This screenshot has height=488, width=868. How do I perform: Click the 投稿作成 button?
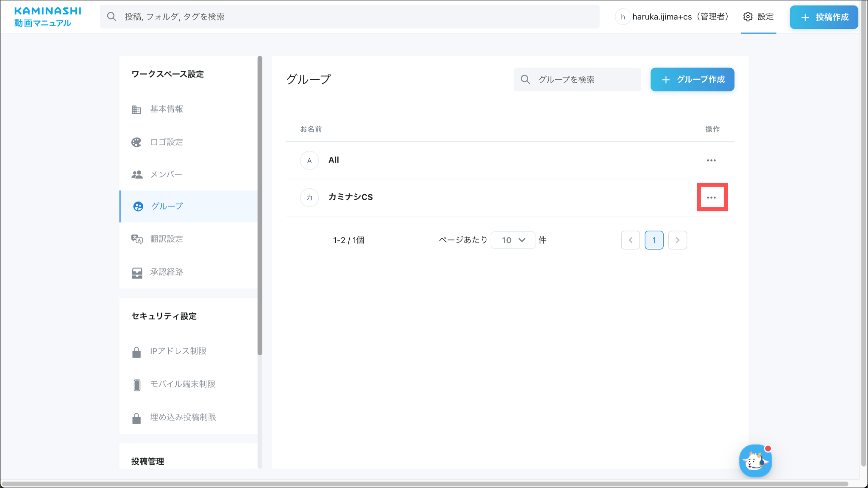coord(823,17)
